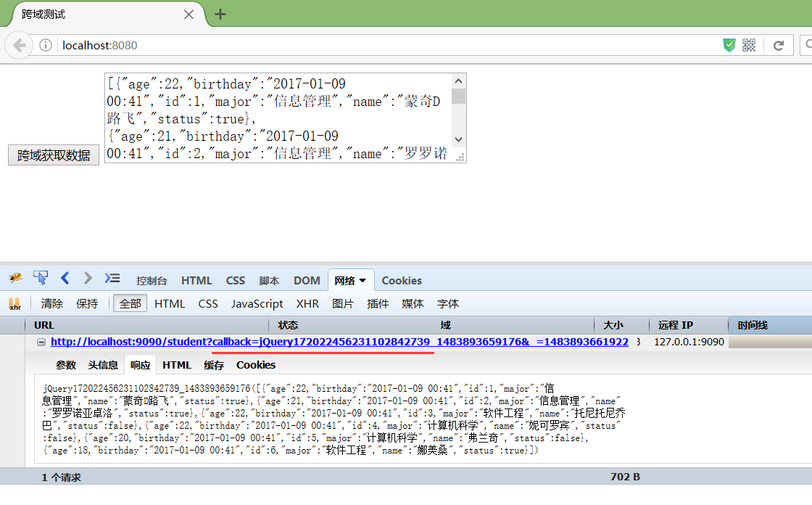Click Firebug's blue back navigation arrow
Screen dimensions: 812x505
tap(65, 279)
